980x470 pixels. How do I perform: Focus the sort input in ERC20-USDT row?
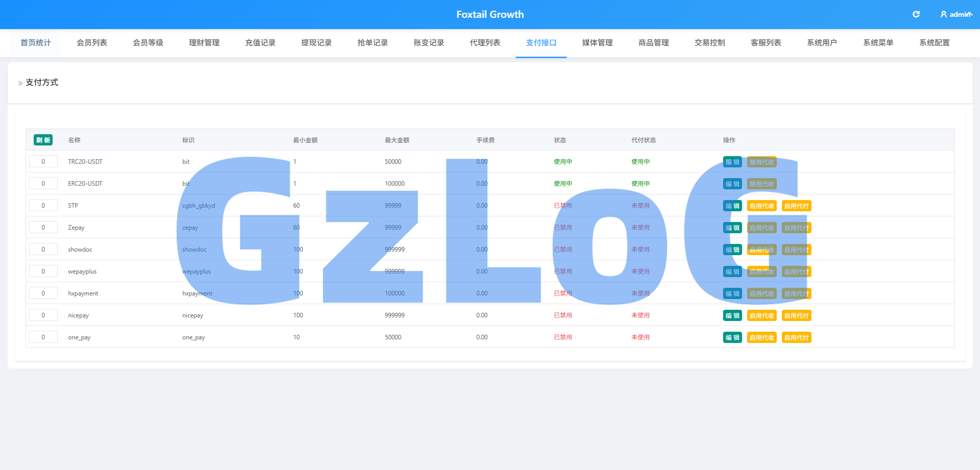click(43, 184)
